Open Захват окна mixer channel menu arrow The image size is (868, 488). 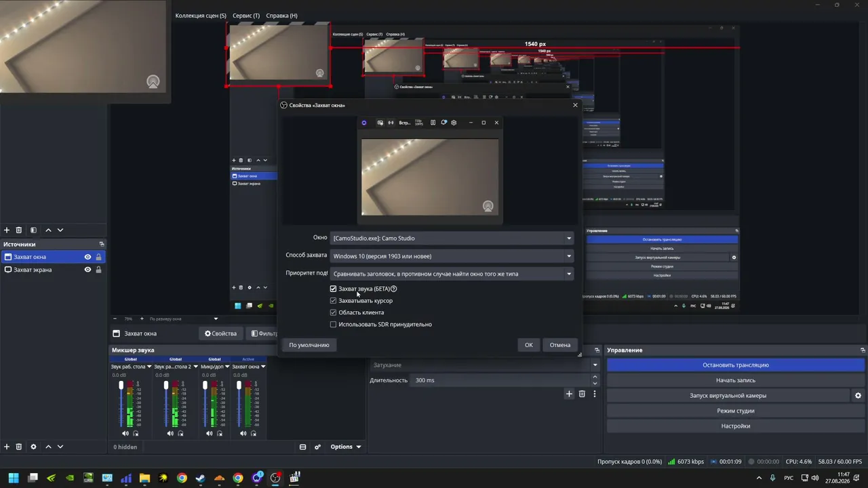263,367
